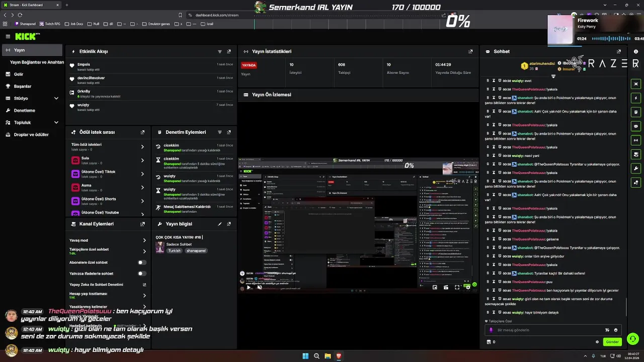Viewport: 644px width, 362px height.
Task: Edit stream info with pencil icon
Action: [x=220, y=224]
